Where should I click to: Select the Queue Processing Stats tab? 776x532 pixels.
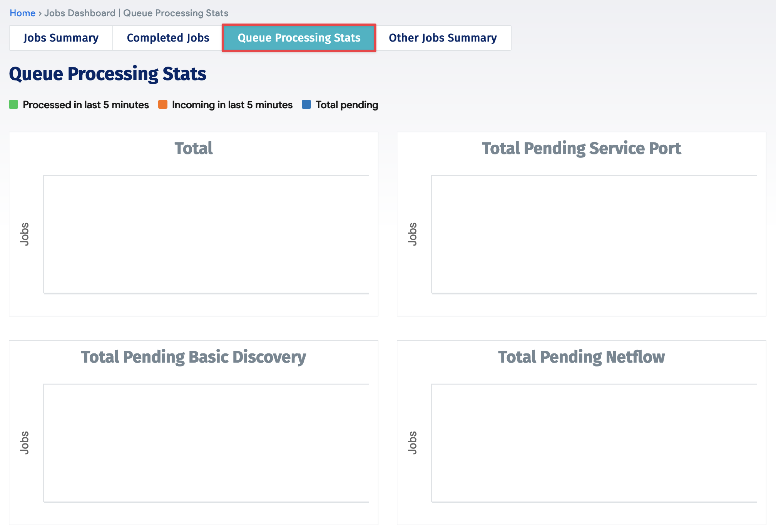[x=299, y=38]
